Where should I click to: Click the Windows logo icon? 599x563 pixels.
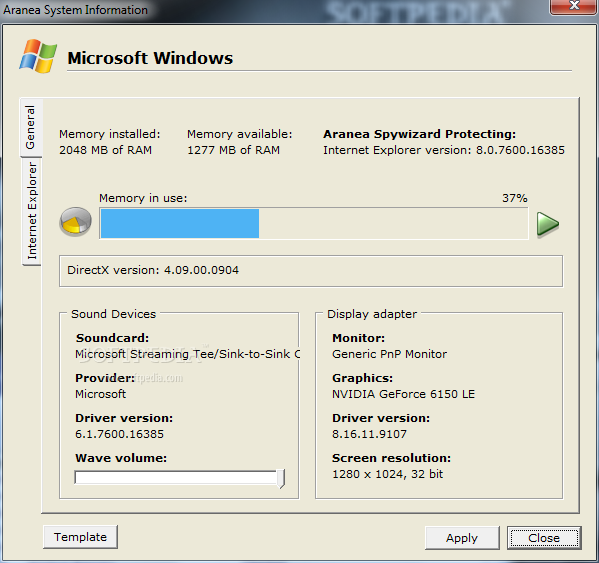[x=38, y=56]
